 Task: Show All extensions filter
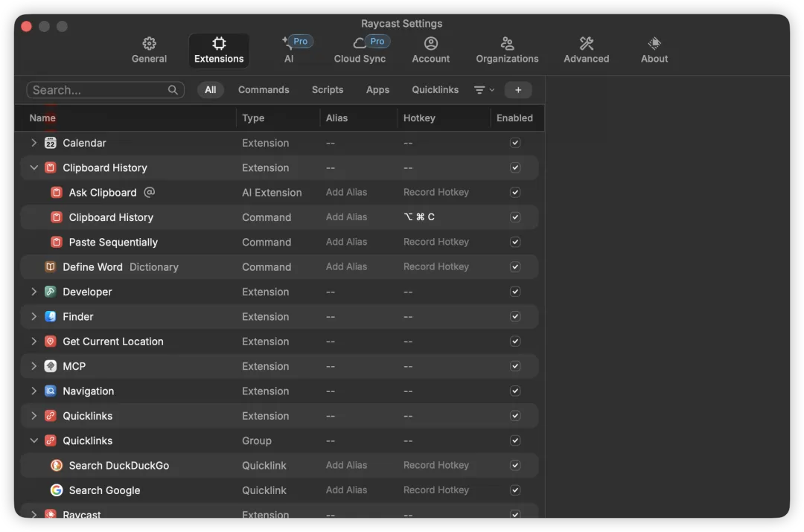pyautogui.click(x=210, y=90)
